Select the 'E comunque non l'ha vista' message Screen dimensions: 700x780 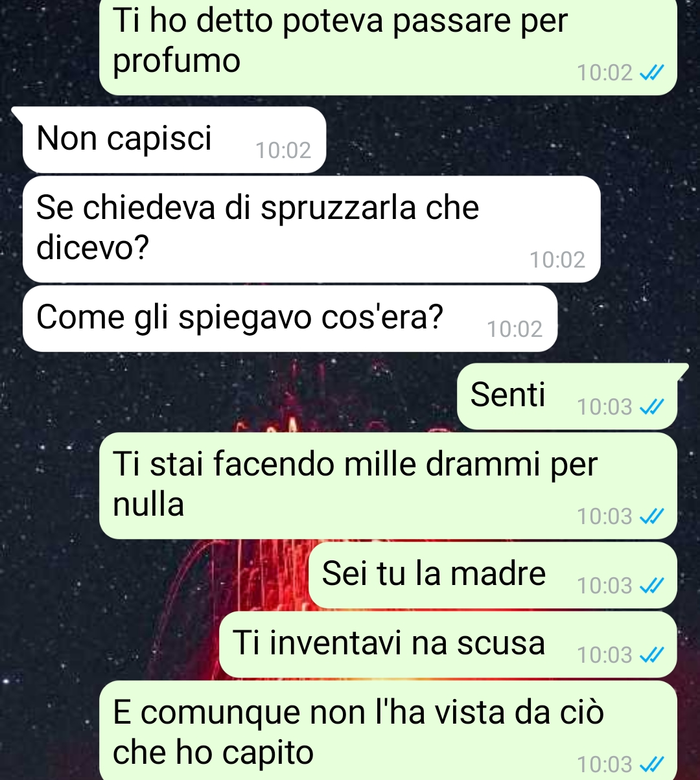(388, 731)
